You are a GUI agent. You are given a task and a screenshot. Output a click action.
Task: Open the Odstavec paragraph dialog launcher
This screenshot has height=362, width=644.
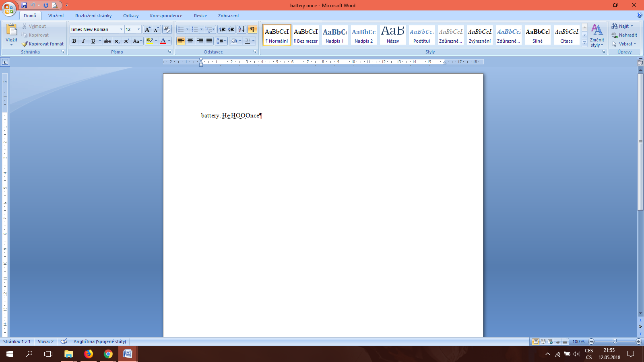(255, 52)
